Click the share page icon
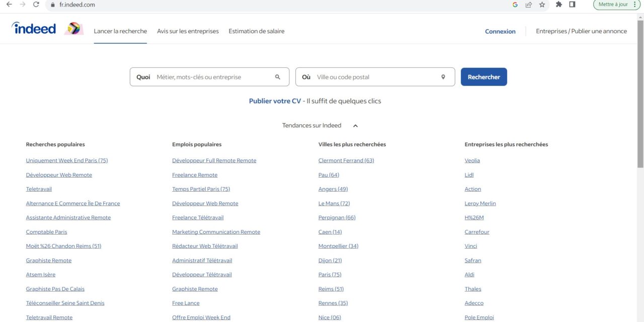This screenshot has height=322, width=644. pos(529,5)
